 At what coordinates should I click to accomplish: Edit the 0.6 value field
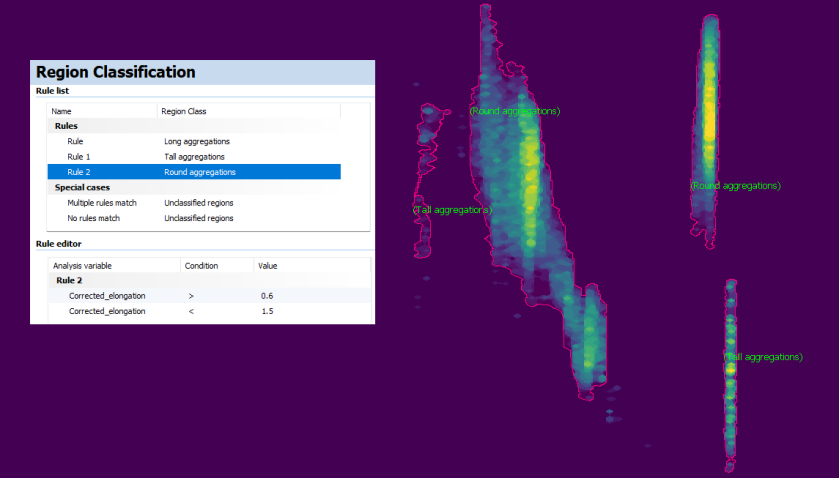tap(267, 296)
